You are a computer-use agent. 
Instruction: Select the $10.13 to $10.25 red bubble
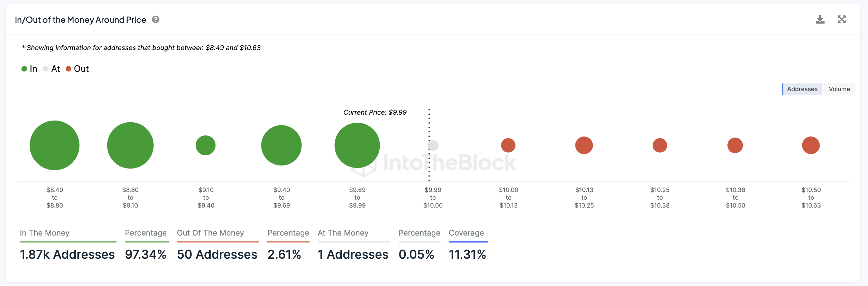coord(584,145)
